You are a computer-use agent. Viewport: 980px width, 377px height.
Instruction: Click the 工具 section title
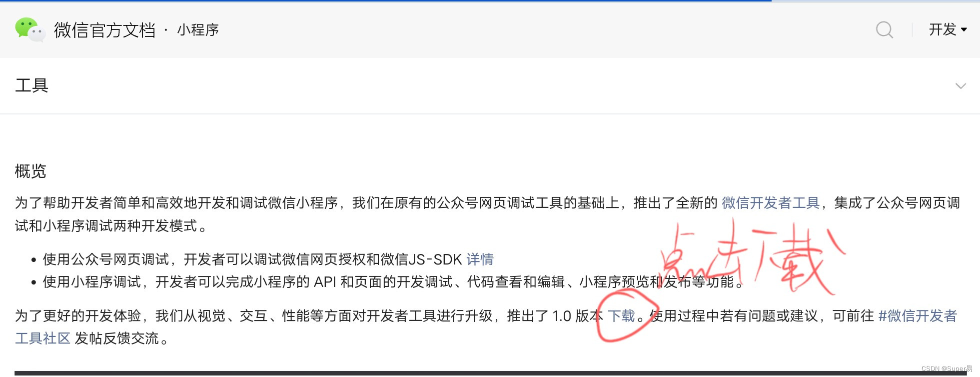(31, 85)
